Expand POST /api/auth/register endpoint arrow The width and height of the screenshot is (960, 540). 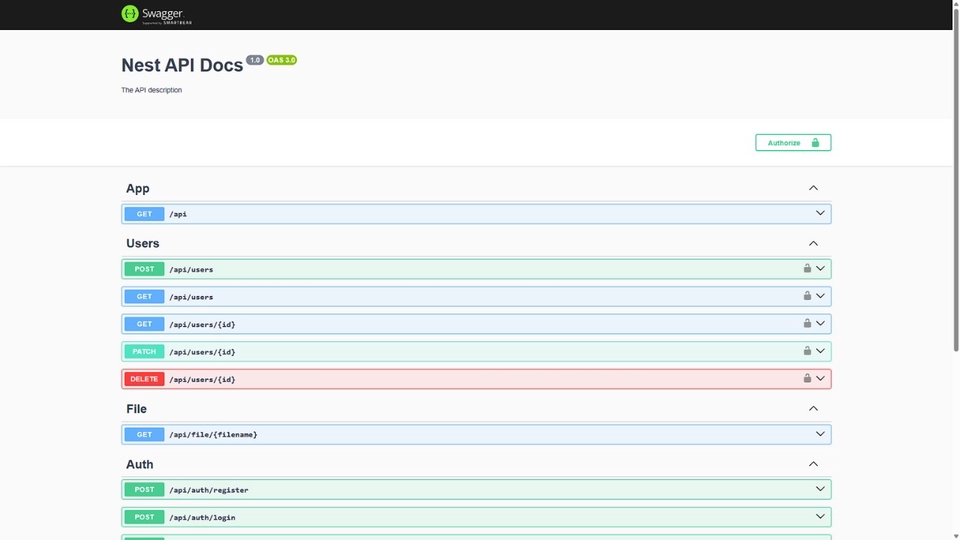820,489
